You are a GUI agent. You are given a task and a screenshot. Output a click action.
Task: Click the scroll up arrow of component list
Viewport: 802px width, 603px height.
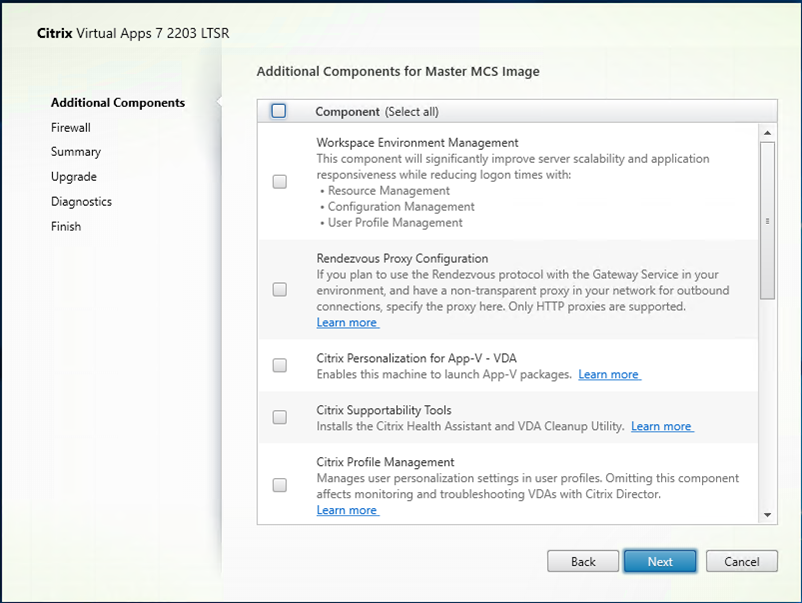tap(767, 132)
